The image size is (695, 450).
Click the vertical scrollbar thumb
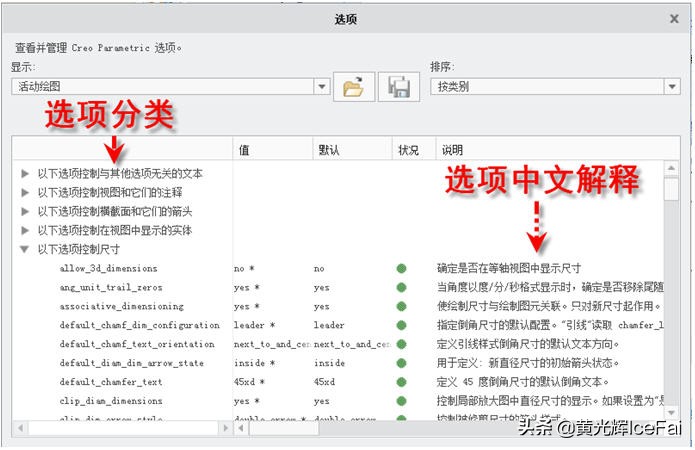pos(672,189)
